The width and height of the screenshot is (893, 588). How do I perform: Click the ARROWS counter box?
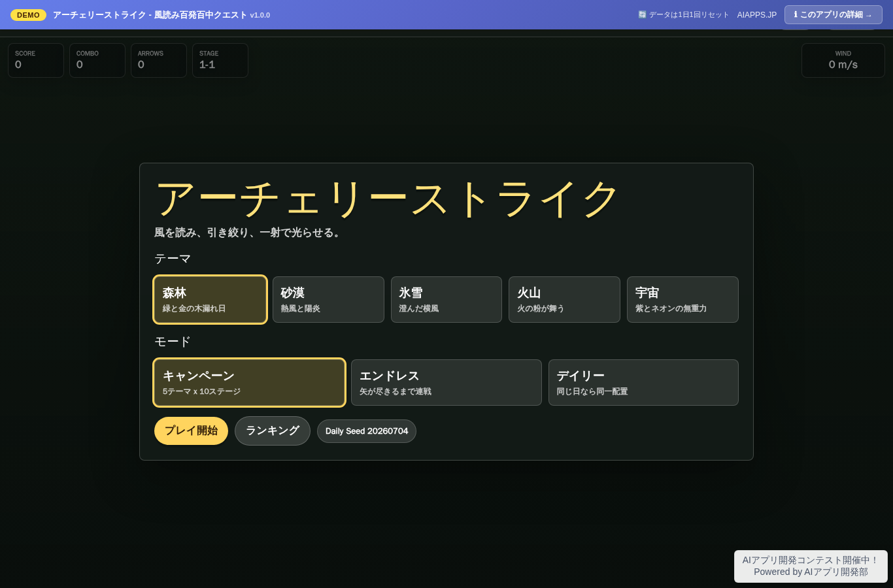(159, 60)
